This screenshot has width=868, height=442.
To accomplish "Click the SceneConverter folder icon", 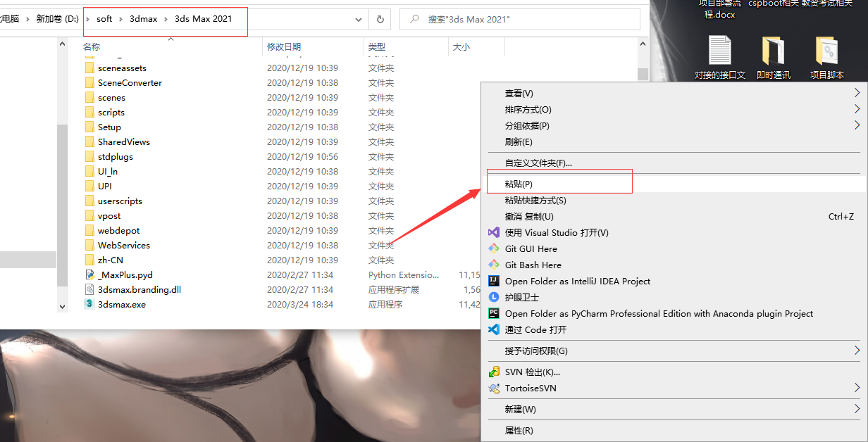I will tap(89, 83).
